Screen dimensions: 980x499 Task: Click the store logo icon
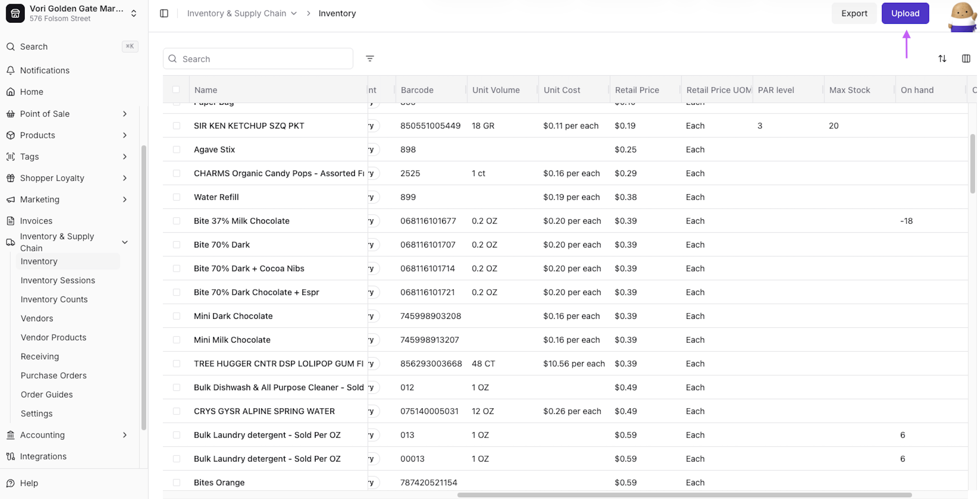[15, 13]
